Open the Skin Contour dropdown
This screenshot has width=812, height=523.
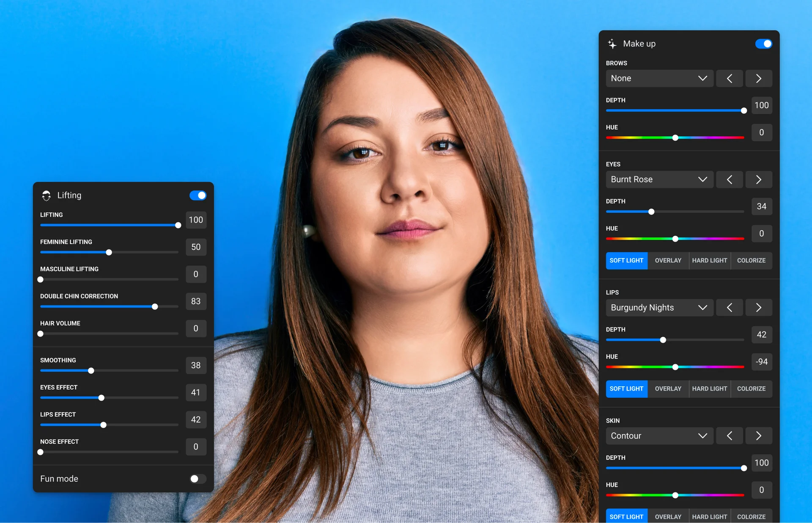coord(660,436)
